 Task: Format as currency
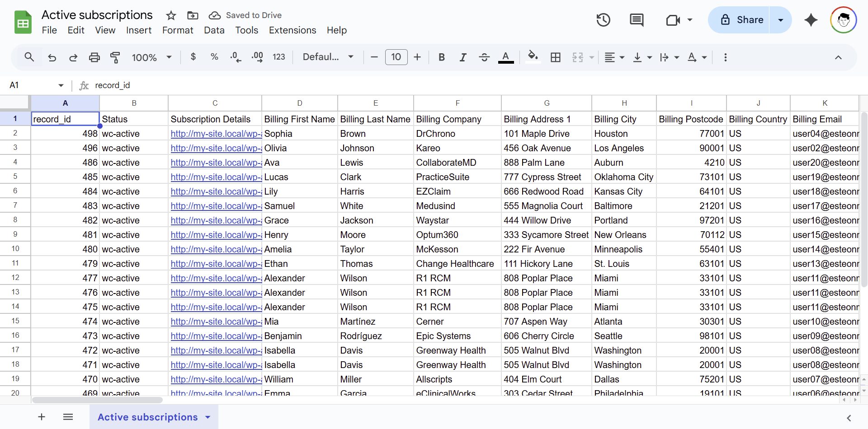click(193, 57)
